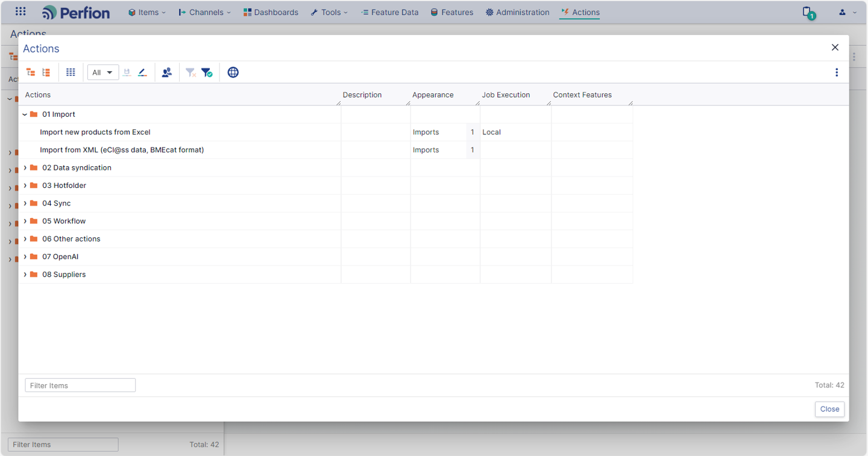Open the Items menu in top navigation

tap(146, 12)
